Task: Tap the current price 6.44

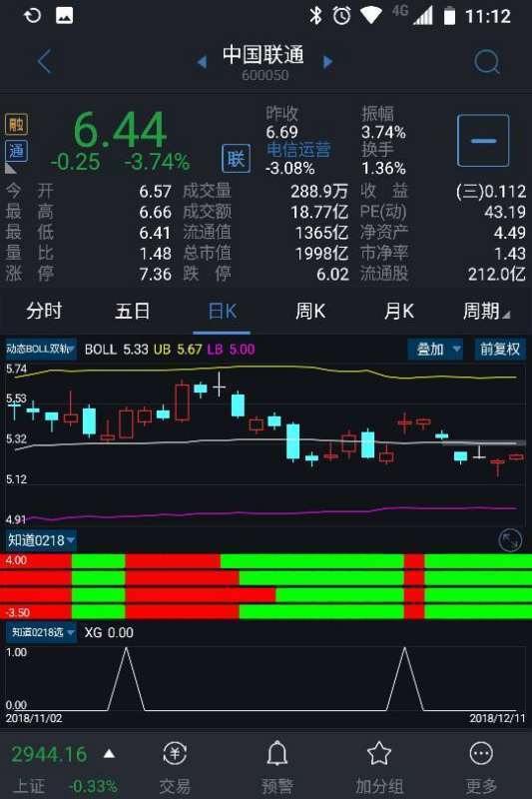Action: coord(120,130)
